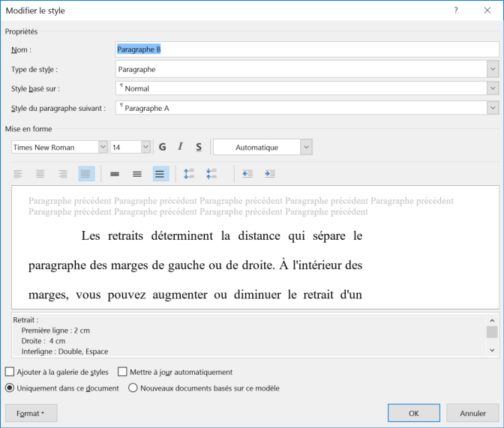This screenshot has width=504, height=428.
Task: Align paragraph text right
Action: tap(63, 174)
